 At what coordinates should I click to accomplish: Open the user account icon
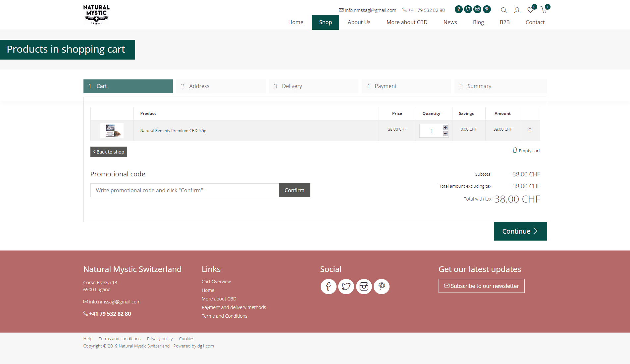tap(517, 10)
